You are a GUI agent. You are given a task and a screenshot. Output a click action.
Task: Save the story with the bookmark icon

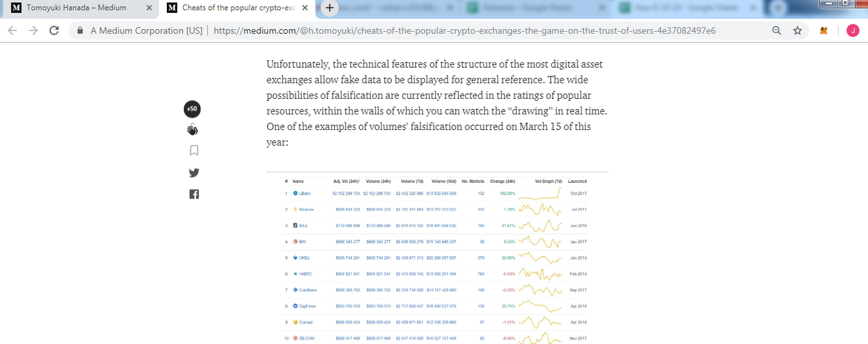coord(194,150)
